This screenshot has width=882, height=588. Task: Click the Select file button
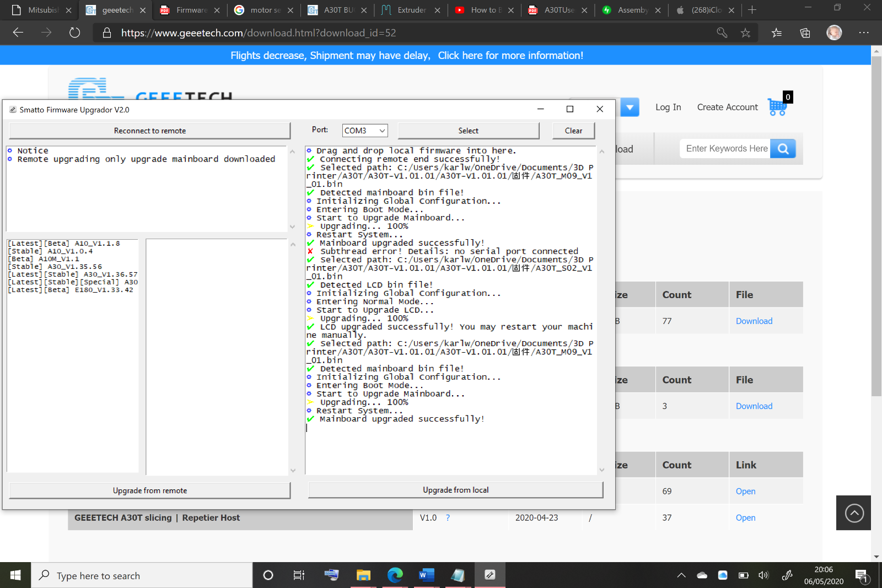[469, 131]
